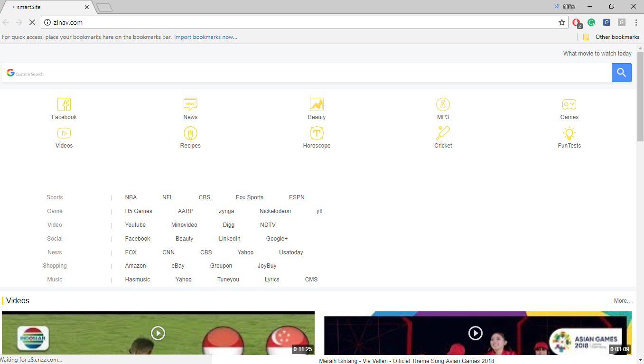Open the News speech-bubble icon
644x364 pixels.
pos(190,104)
